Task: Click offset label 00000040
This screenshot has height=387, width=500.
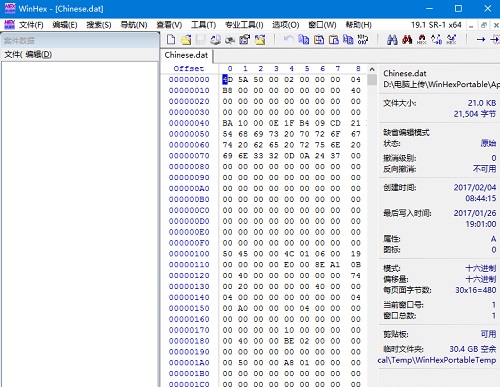Action: tap(189, 123)
